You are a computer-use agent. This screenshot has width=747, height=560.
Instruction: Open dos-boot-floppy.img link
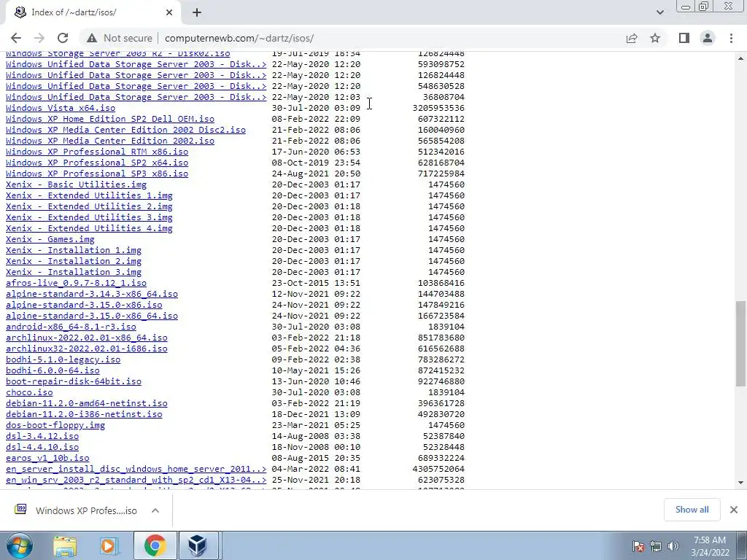point(55,426)
